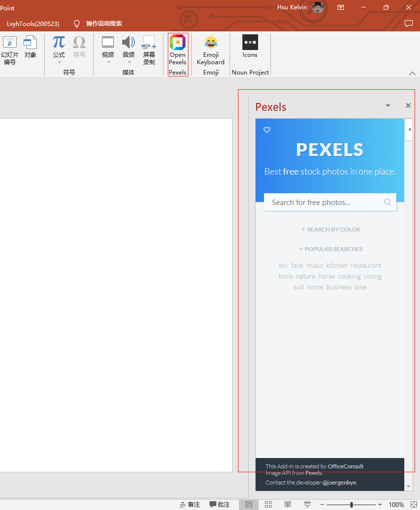420x510 pixels.
Task: Open the Emoji Keyboard add-in
Action: click(x=211, y=51)
